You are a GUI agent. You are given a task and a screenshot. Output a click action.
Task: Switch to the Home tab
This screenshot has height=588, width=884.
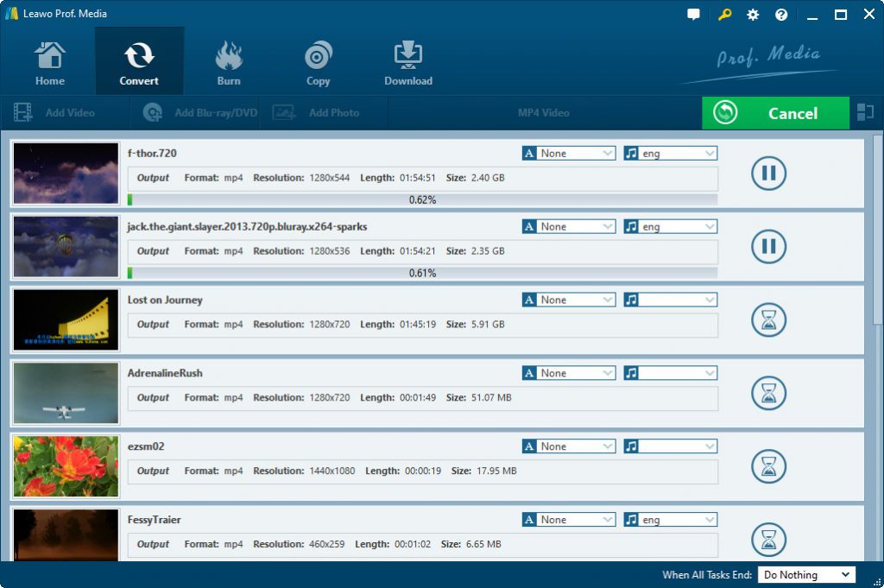point(49,62)
